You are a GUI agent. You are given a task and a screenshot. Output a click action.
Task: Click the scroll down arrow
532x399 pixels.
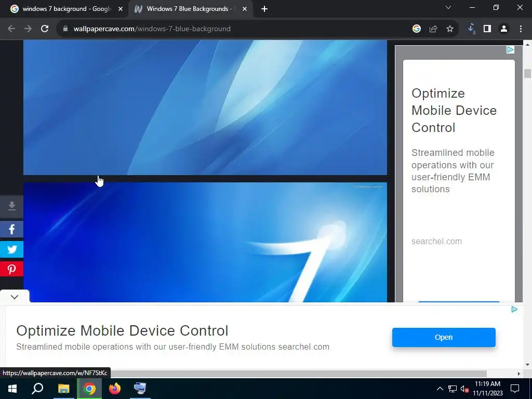pyautogui.click(x=527, y=365)
